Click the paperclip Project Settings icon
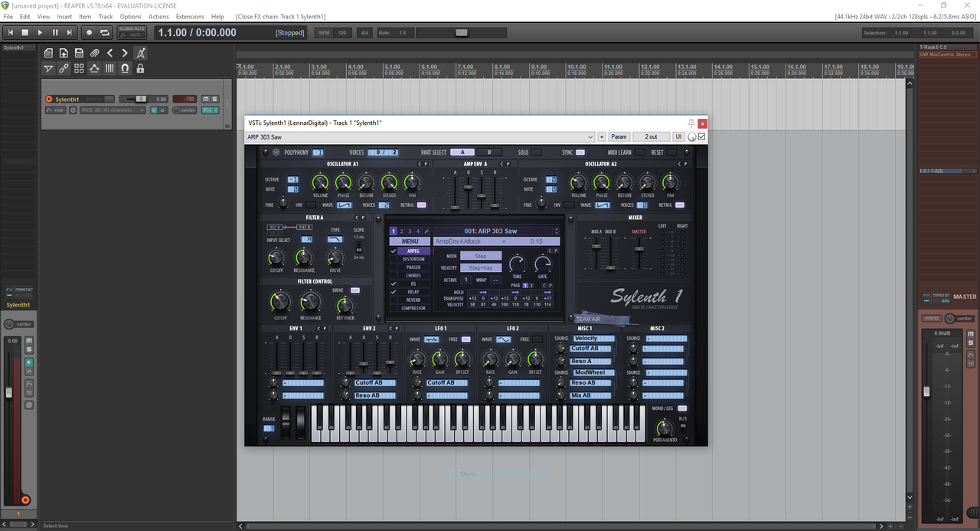The width and height of the screenshot is (980, 531). (94, 53)
